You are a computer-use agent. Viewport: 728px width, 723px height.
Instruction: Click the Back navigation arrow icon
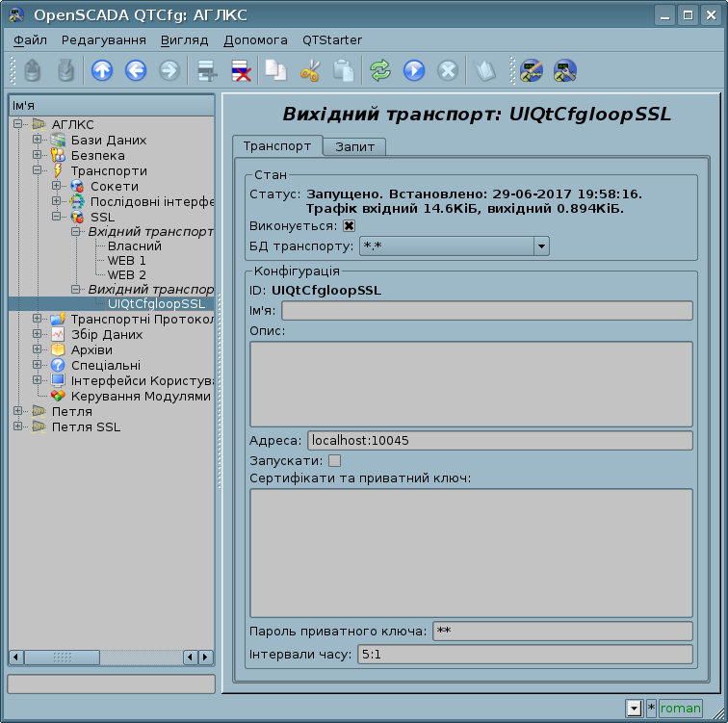click(x=135, y=70)
